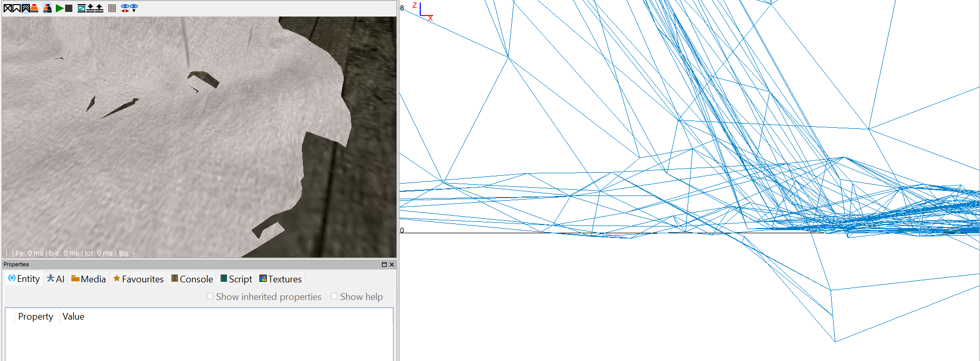Select the solid white render mode icon
The height and width of the screenshot is (361, 980).
17,8
